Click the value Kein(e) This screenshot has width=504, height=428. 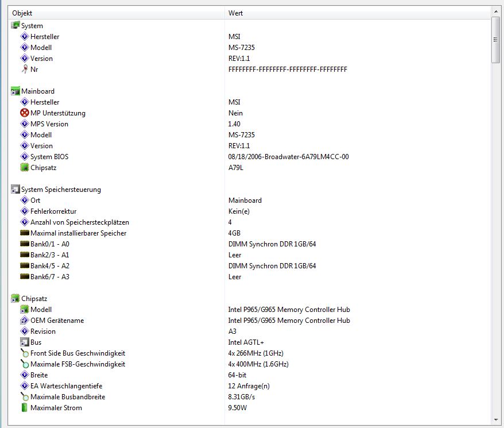click(x=239, y=211)
